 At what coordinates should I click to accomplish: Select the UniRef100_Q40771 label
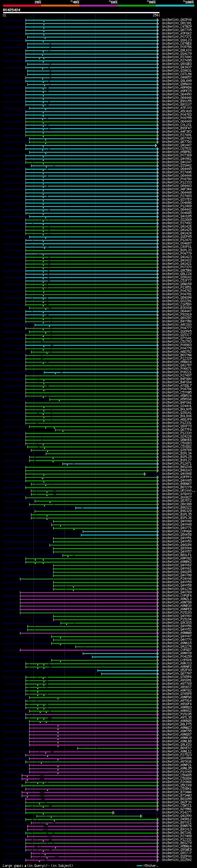(x=177, y=528)
